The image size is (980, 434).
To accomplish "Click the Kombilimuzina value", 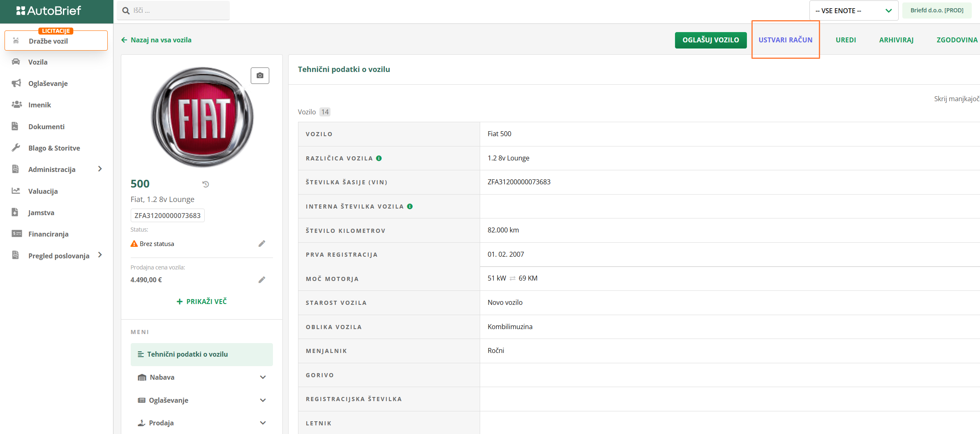I will click(x=510, y=327).
